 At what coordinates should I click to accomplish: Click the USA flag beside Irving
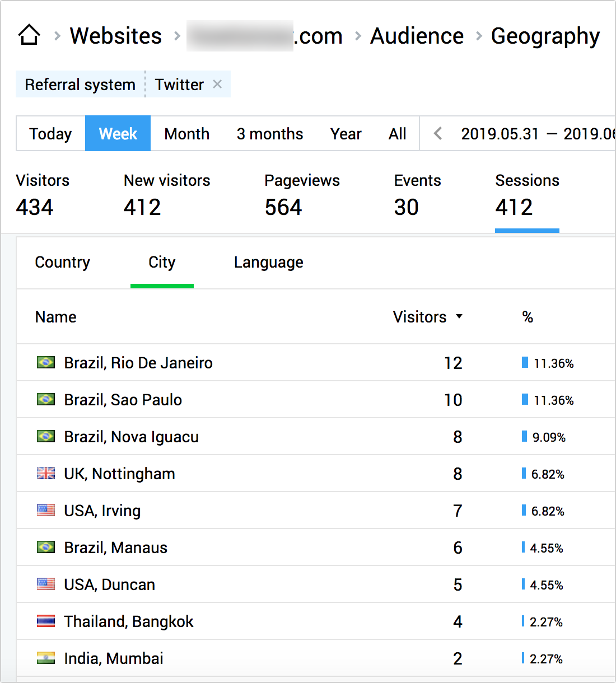[46, 510]
